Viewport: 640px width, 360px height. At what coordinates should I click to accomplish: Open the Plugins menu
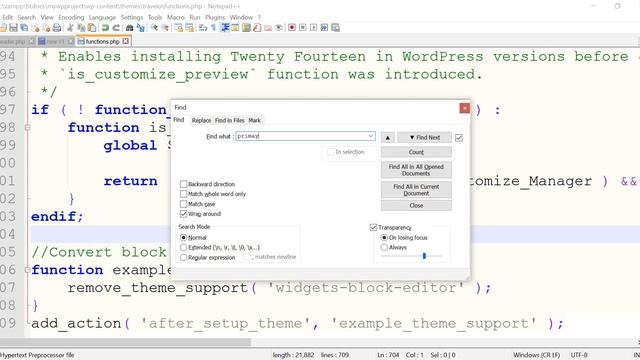[215, 17]
